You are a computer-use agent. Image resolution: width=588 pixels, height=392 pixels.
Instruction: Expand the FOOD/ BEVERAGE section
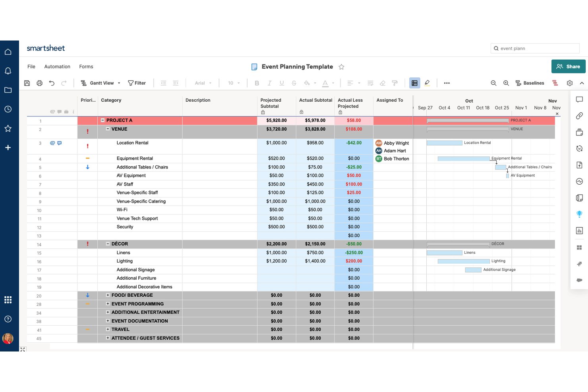click(108, 295)
